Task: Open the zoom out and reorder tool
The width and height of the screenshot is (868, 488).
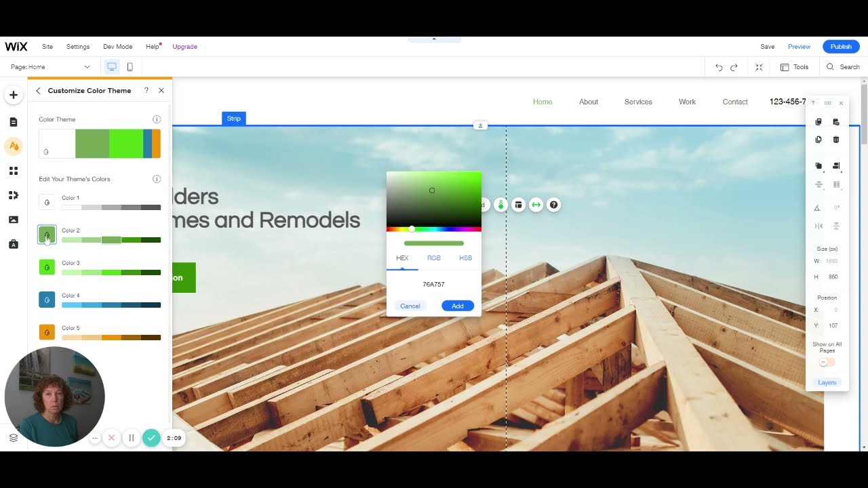Action: [759, 67]
